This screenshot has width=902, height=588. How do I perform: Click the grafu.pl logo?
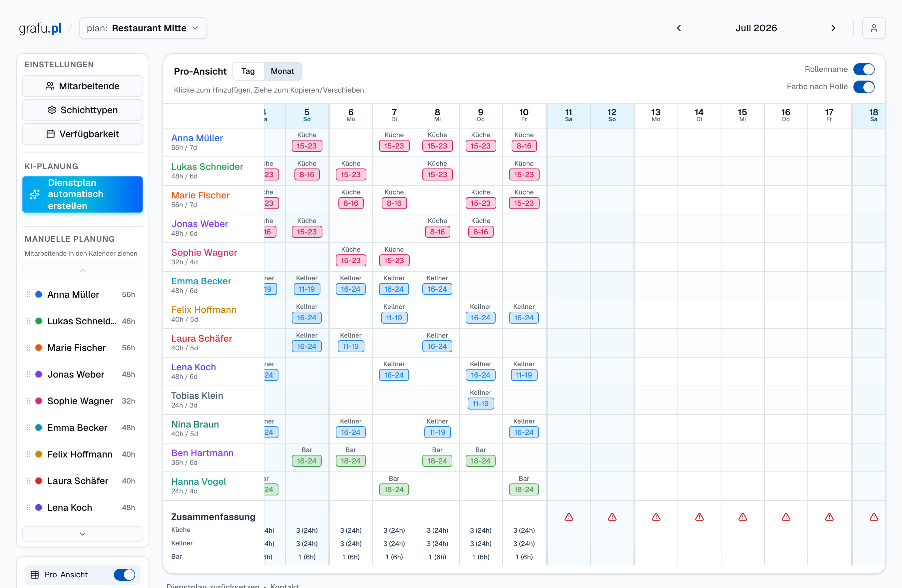click(40, 28)
